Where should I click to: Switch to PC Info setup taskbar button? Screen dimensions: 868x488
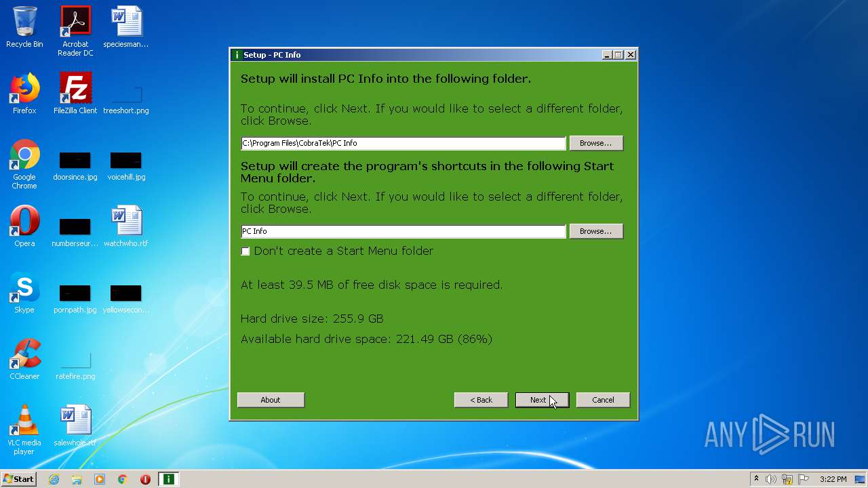pyautogui.click(x=168, y=479)
